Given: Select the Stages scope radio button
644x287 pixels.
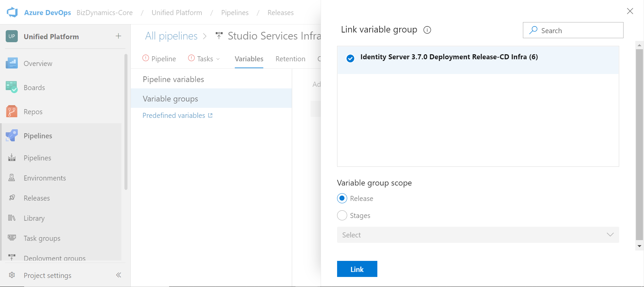Looking at the screenshot, I should (x=342, y=215).
